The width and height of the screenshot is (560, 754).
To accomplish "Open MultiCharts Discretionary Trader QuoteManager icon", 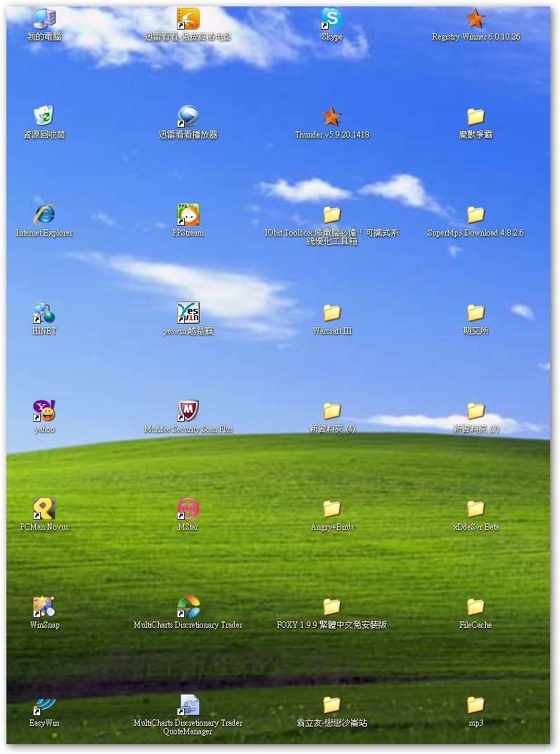I will point(188,706).
